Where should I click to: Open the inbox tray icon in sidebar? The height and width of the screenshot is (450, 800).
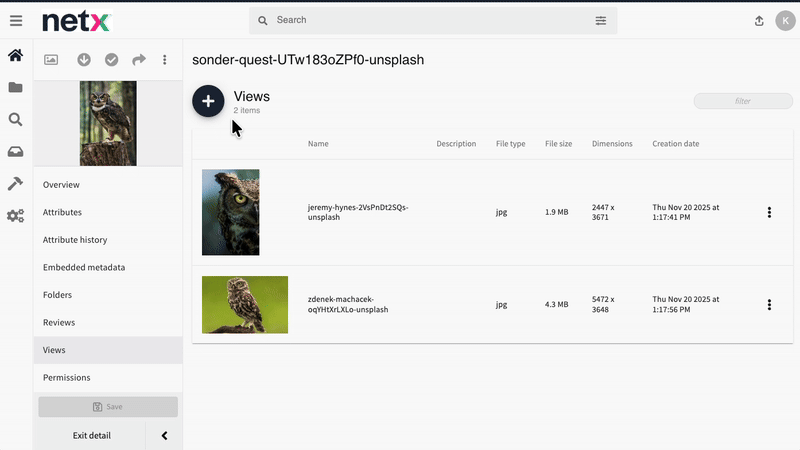[16, 152]
